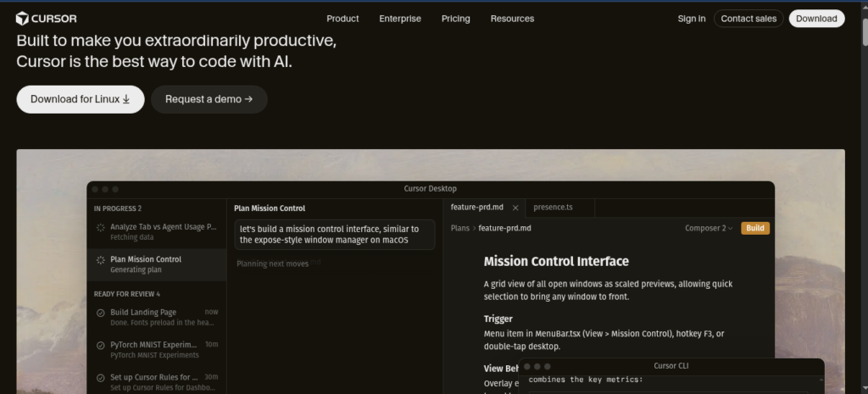Click the IN PROGRESS 2 section header
Image resolution: width=868 pixels, height=394 pixels.
(118, 208)
